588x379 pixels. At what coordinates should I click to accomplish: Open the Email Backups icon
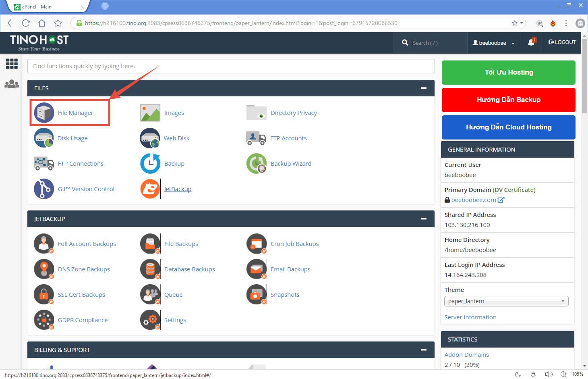[x=257, y=269]
